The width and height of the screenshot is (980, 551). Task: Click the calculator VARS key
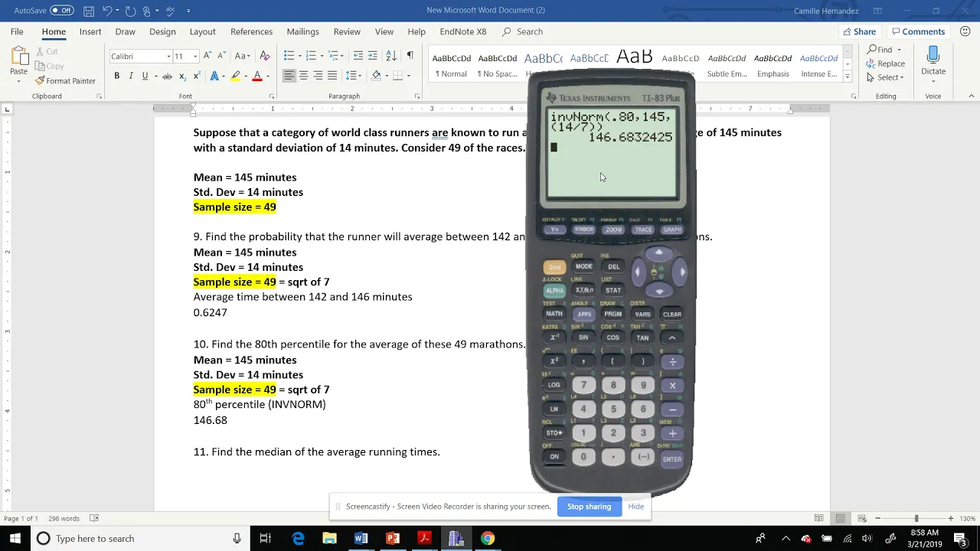tap(642, 315)
